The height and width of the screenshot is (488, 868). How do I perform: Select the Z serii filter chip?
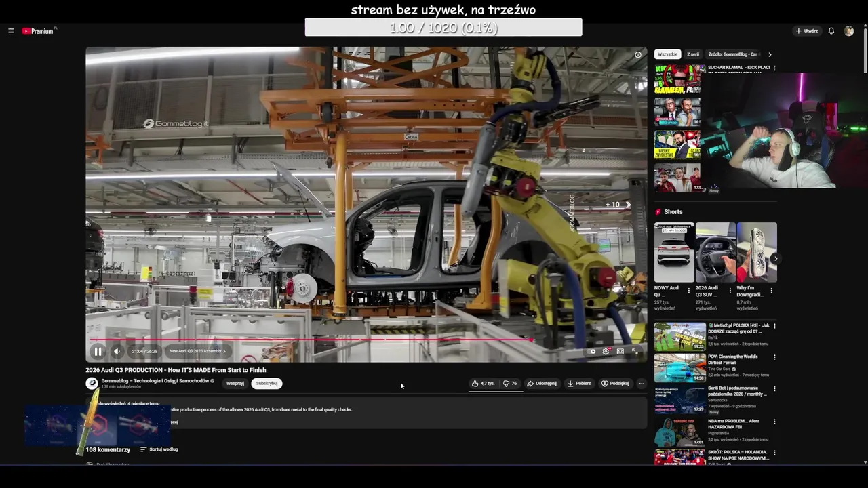(x=693, y=54)
